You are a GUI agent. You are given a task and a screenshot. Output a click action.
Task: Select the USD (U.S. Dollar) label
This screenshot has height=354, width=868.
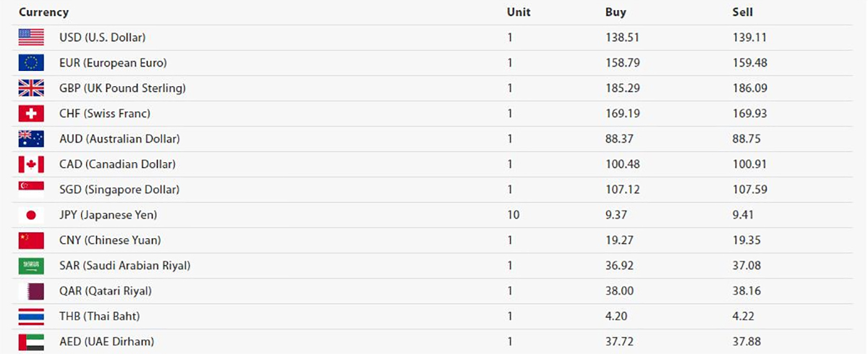click(107, 38)
